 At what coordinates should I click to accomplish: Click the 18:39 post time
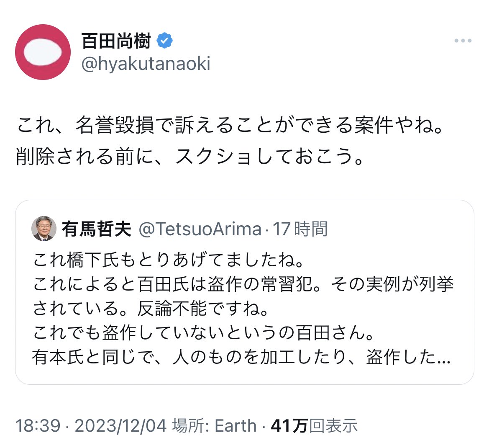(x=38, y=425)
